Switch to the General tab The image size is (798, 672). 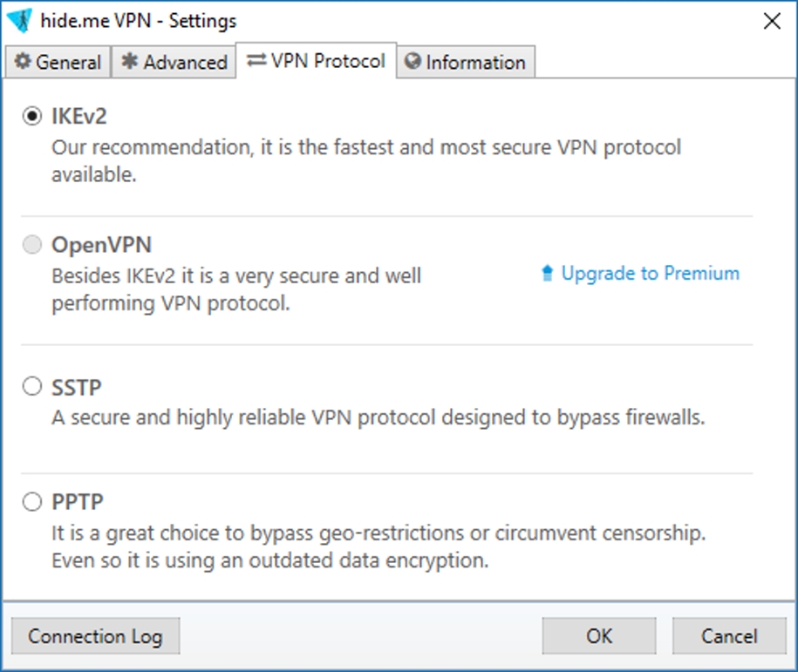click(58, 62)
